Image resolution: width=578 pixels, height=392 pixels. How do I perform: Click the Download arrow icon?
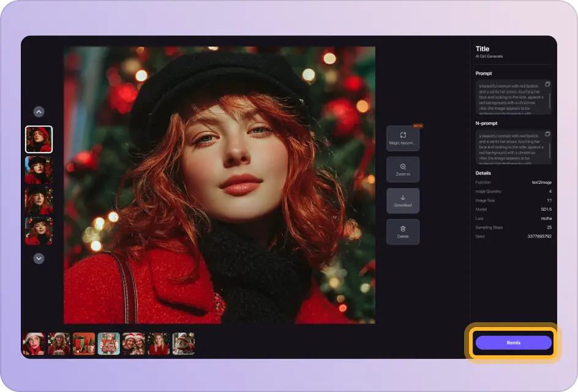tap(403, 197)
